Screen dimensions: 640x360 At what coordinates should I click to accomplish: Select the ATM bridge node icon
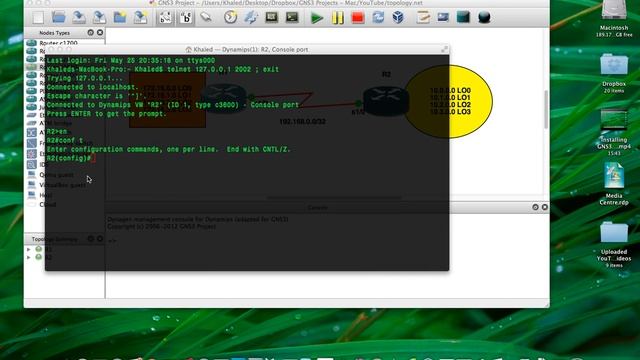coord(32,123)
